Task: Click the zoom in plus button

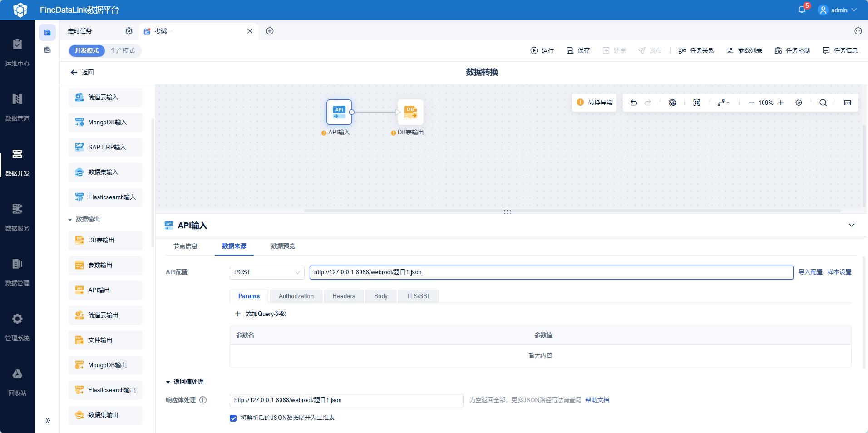Action: (781, 103)
